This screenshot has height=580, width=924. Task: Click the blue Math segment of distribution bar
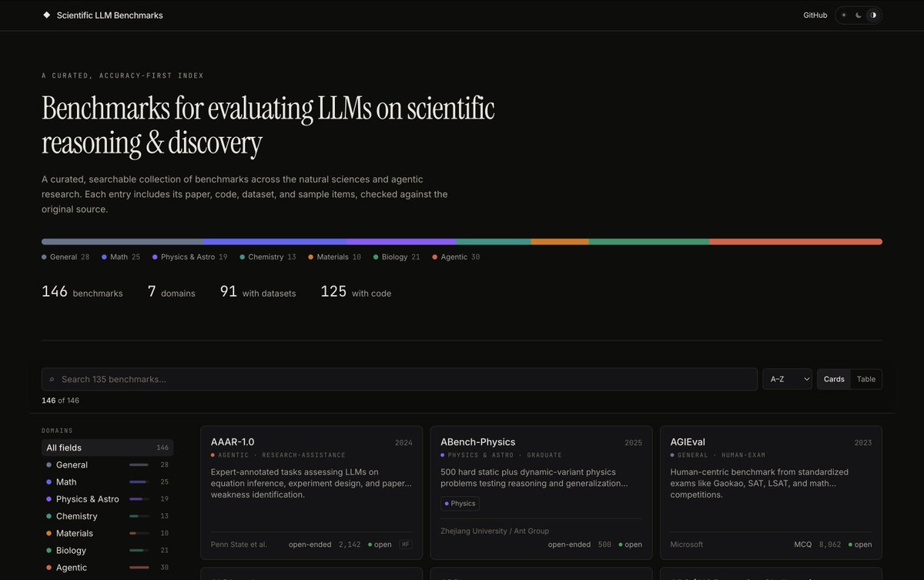(x=275, y=242)
